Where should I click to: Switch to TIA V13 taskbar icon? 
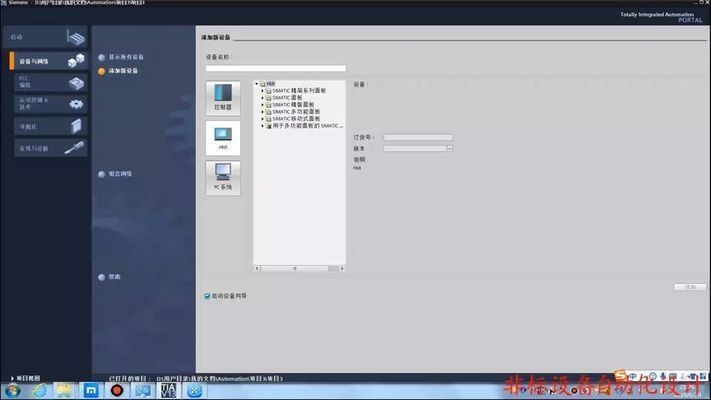[168, 390]
